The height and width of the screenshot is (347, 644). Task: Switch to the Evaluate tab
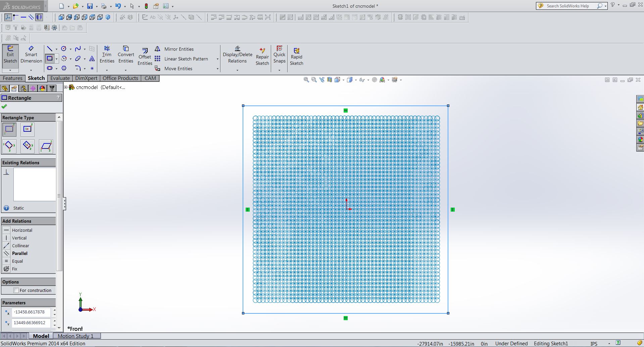[60, 78]
